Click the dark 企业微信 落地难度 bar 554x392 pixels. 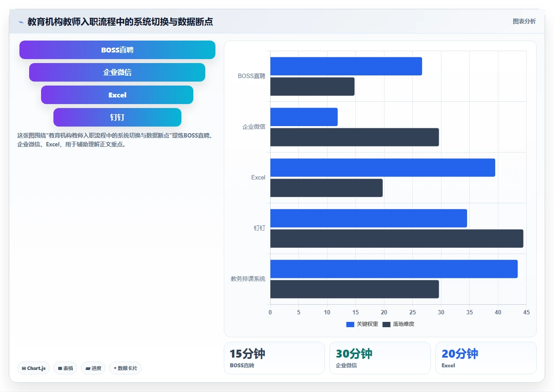pyautogui.click(x=354, y=137)
